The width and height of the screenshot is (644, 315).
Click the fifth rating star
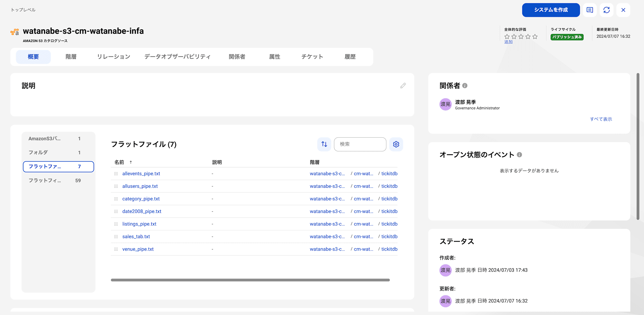(535, 37)
